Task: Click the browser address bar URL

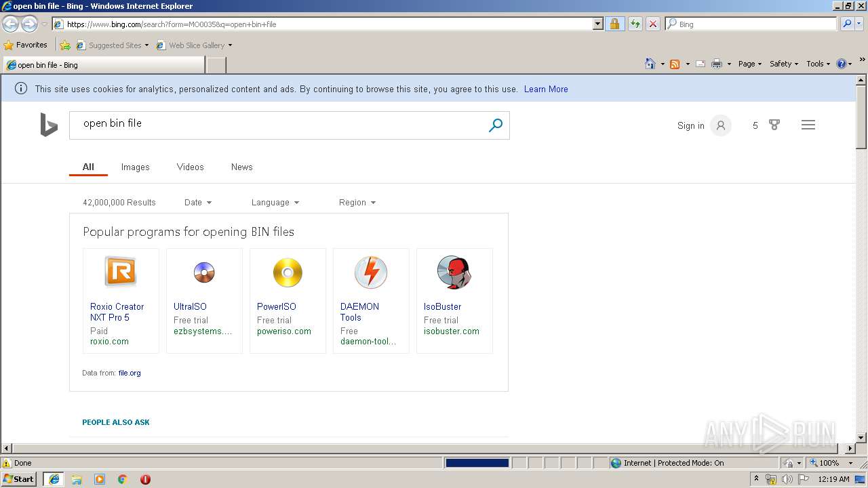Action: (x=322, y=24)
